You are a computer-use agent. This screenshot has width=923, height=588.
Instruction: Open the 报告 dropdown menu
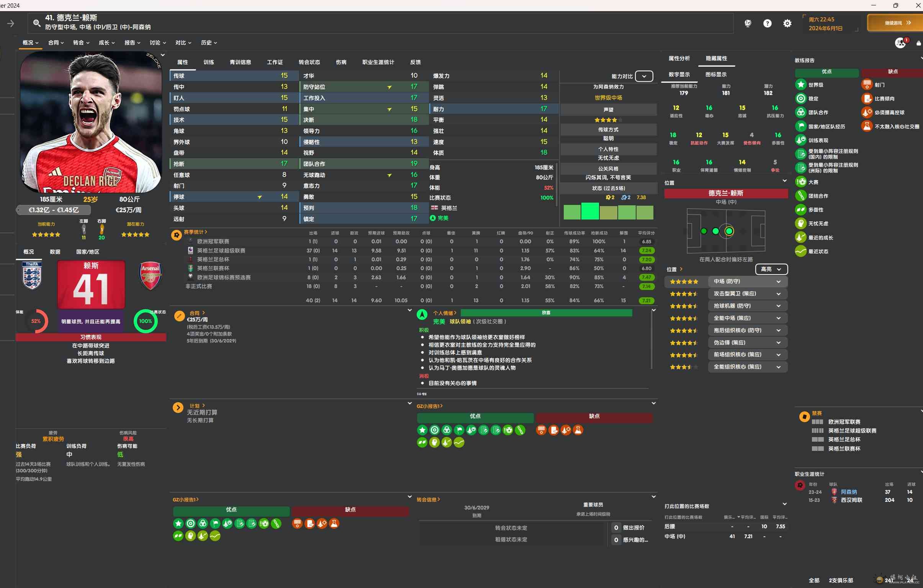pos(132,43)
